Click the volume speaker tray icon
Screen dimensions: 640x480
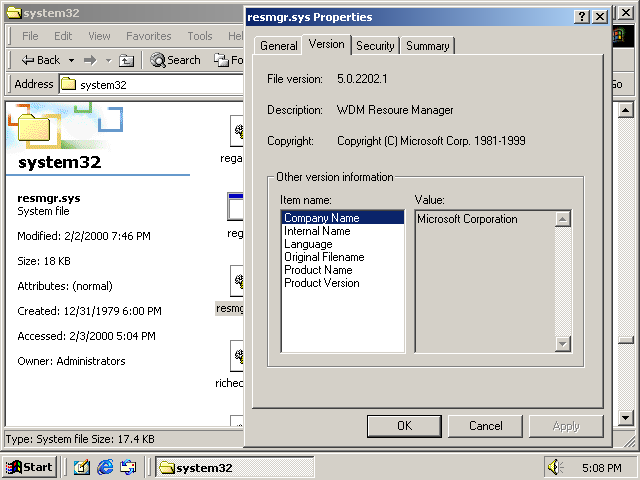point(555,467)
